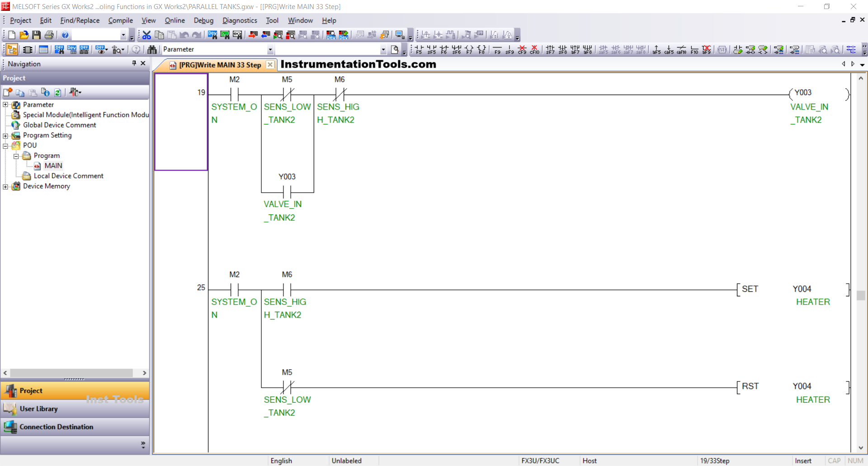The height and width of the screenshot is (466, 868).
Task: Draw vertical line with sF9 icon
Action: pyautogui.click(x=509, y=49)
